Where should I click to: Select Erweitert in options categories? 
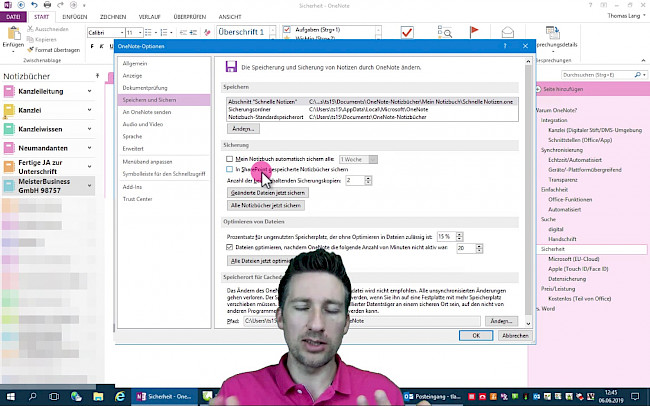click(164, 148)
